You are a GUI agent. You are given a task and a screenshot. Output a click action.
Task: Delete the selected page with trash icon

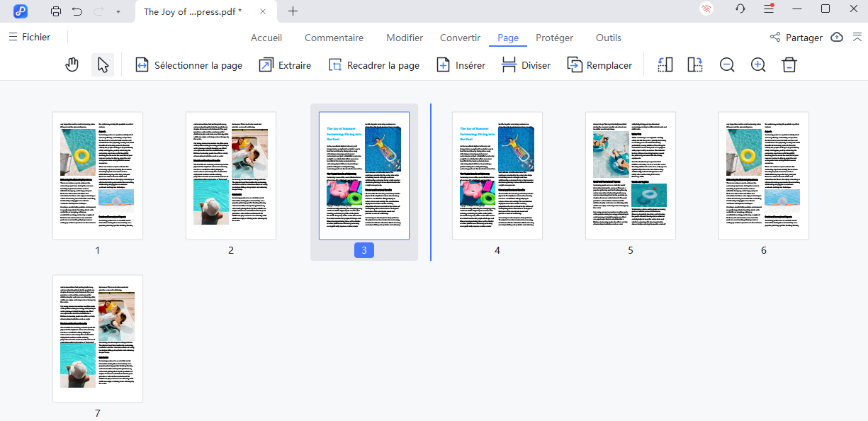789,65
